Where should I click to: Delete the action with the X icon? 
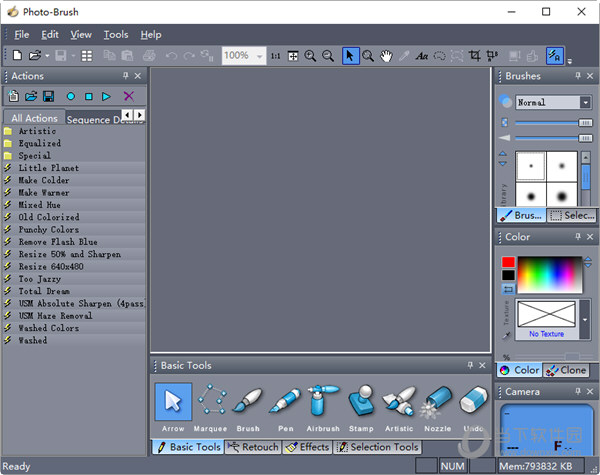click(129, 96)
